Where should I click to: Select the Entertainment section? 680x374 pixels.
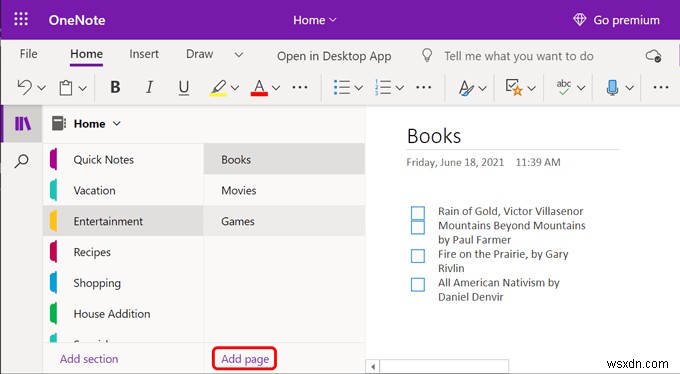click(x=124, y=221)
